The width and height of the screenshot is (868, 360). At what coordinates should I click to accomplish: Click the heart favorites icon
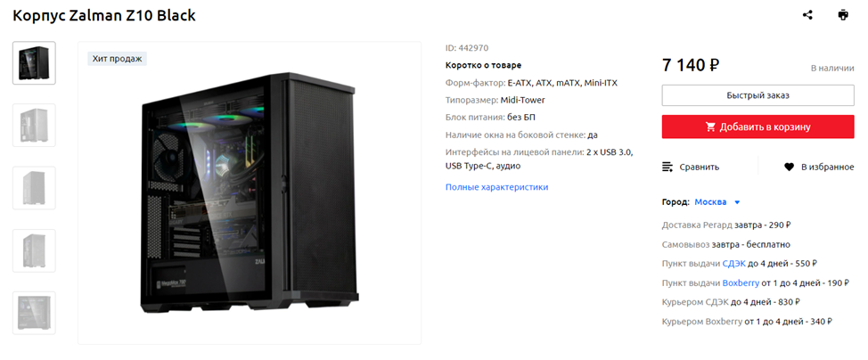[x=789, y=167]
